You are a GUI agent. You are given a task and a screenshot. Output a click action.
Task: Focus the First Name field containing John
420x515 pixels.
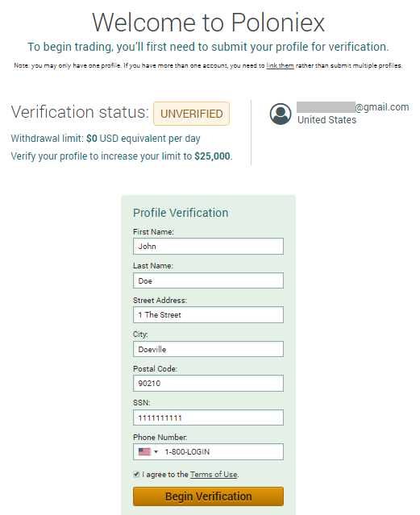pos(208,247)
